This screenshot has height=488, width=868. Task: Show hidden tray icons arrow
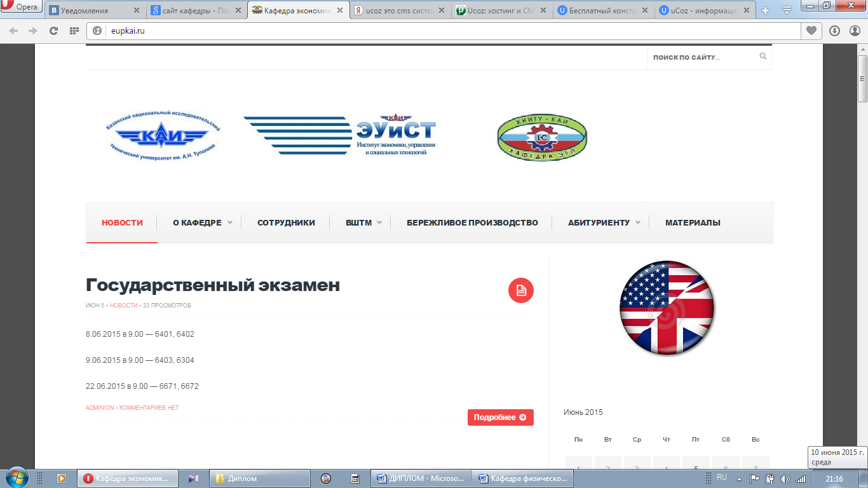(740, 478)
